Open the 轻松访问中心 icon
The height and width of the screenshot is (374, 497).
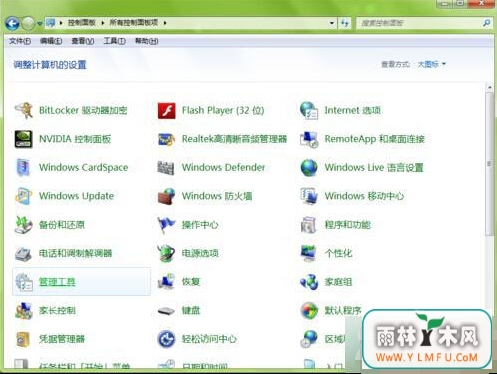tap(166, 339)
